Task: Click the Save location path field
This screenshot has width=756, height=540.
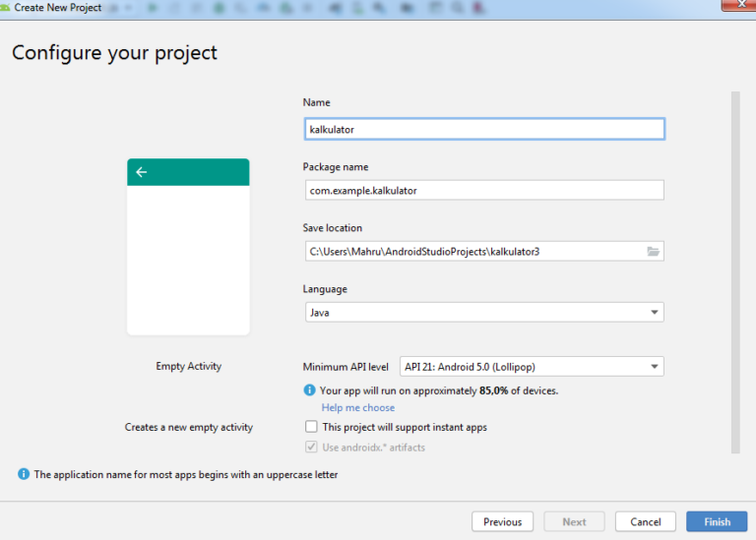Action: (472, 252)
